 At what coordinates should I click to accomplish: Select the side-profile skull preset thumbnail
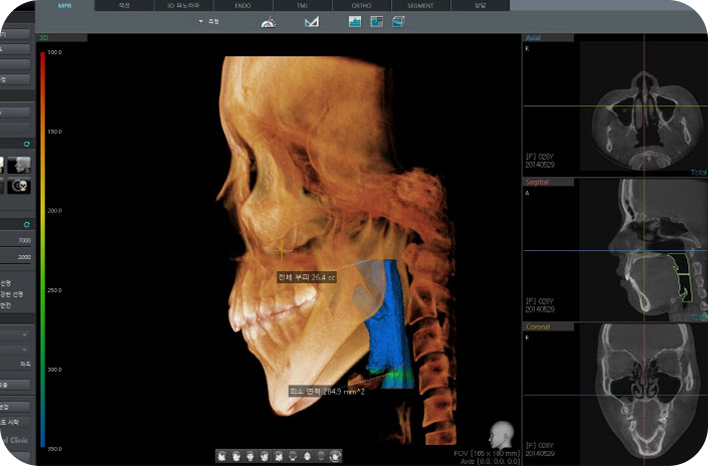(x=19, y=165)
